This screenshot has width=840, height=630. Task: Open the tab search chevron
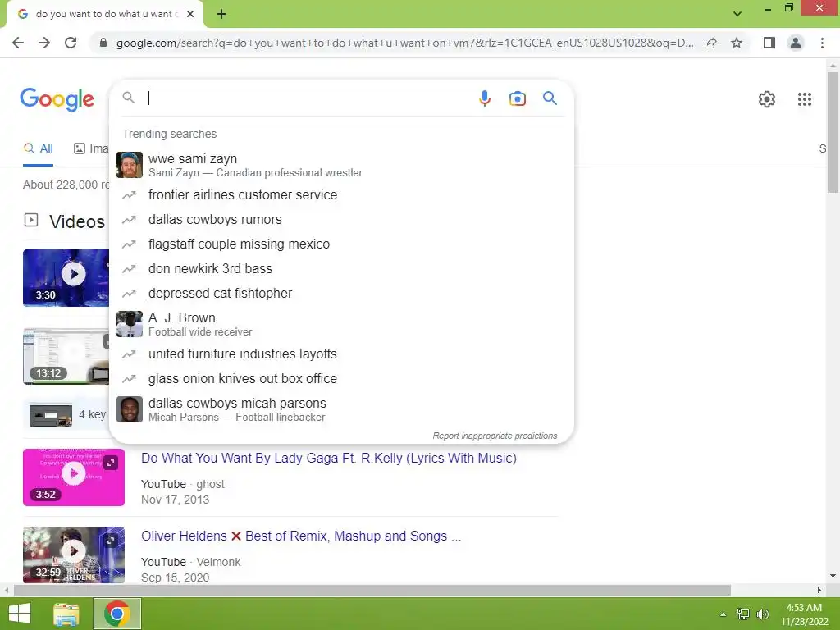point(737,14)
